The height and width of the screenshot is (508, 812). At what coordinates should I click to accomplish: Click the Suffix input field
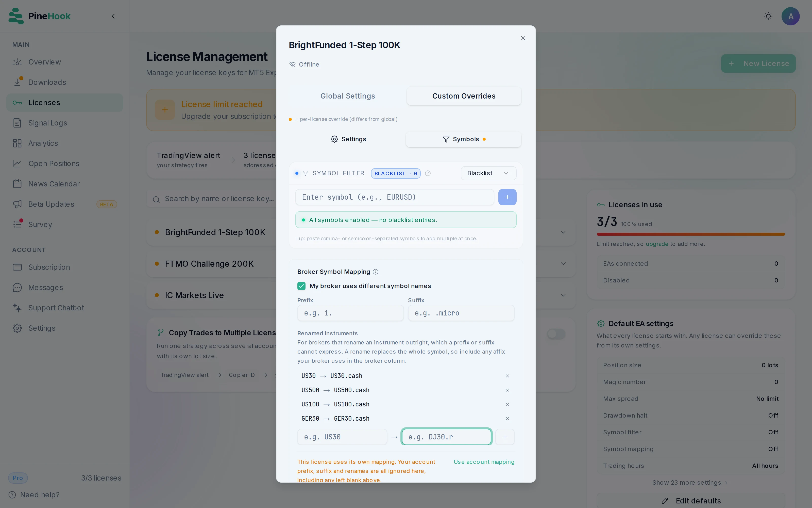point(461,313)
